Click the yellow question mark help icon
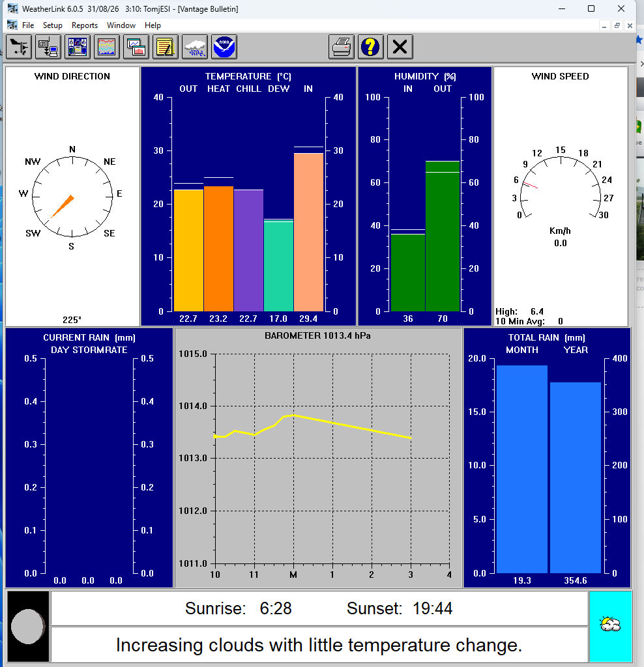644x667 pixels. (371, 46)
